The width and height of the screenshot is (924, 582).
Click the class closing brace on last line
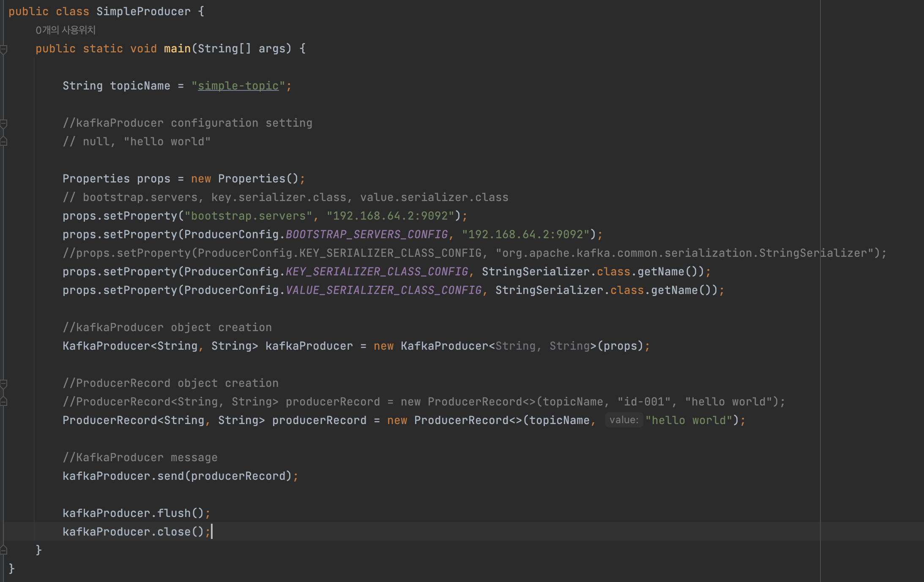(x=11, y=569)
